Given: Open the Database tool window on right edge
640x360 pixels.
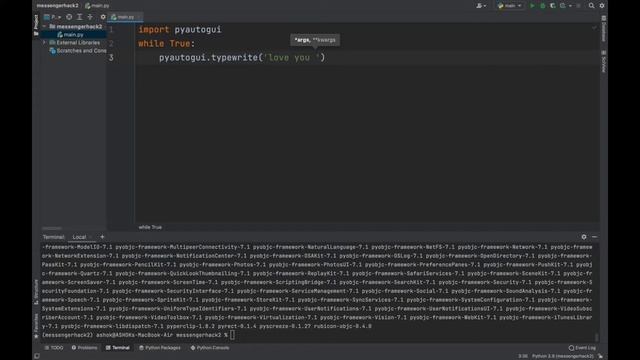Looking at the screenshot, I should (x=604, y=29).
